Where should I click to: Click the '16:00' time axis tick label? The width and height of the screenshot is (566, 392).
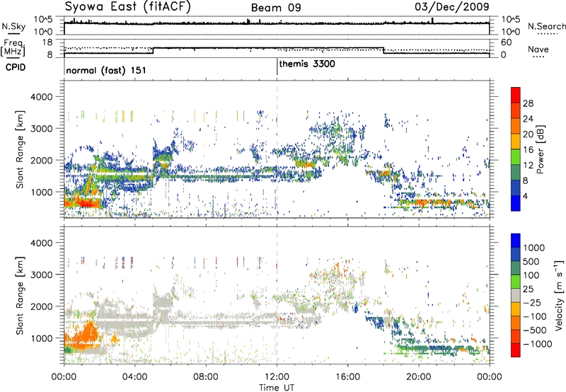(x=347, y=377)
